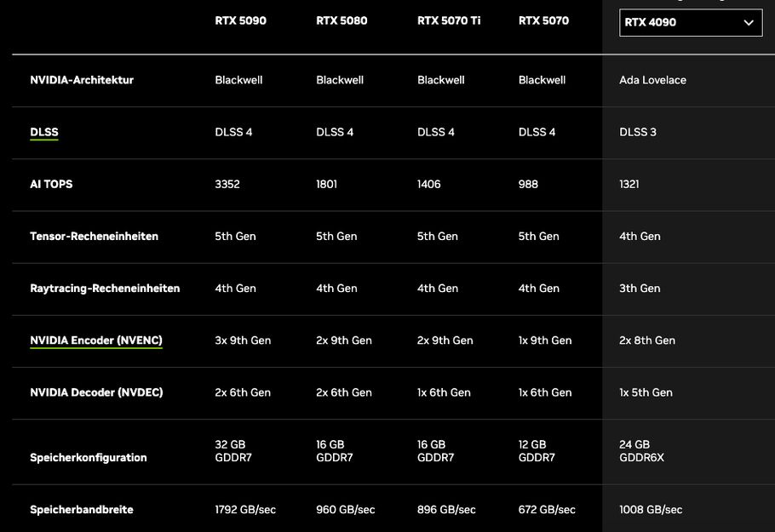Viewport: 775px width, 532px height.
Task: Click the Speicherkonfiguration row label
Action: (89, 457)
